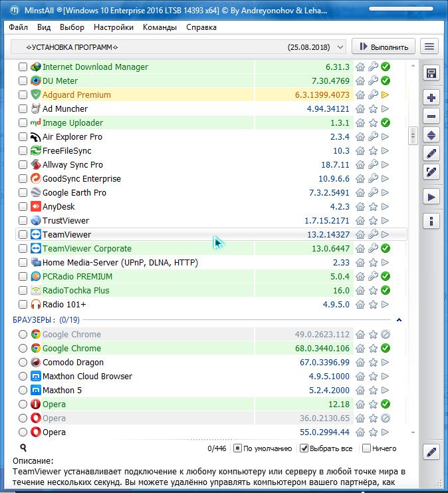This screenshot has height=493, width=448.
Task: Open the Справка menu
Action: click(201, 27)
